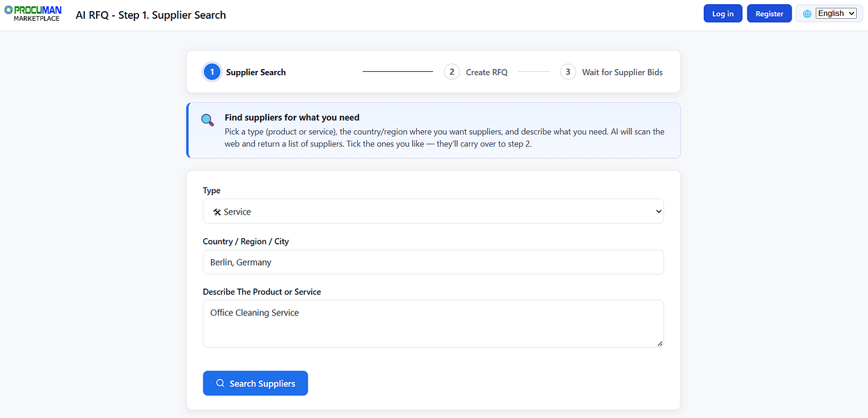This screenshot has width=868, height=418.
Task: Click the 'Find suppliers for what you need' heading
Action: tap(292, 118)
